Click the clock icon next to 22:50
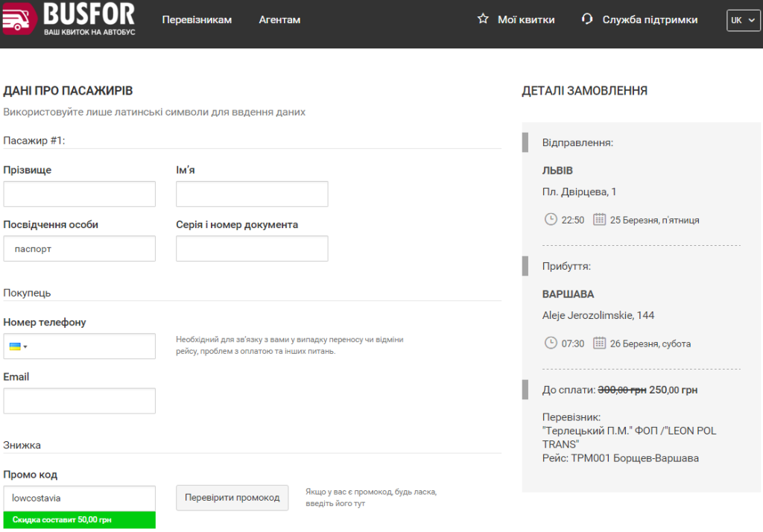Viewport: 763px width, 532px height. tap(551, 220)
